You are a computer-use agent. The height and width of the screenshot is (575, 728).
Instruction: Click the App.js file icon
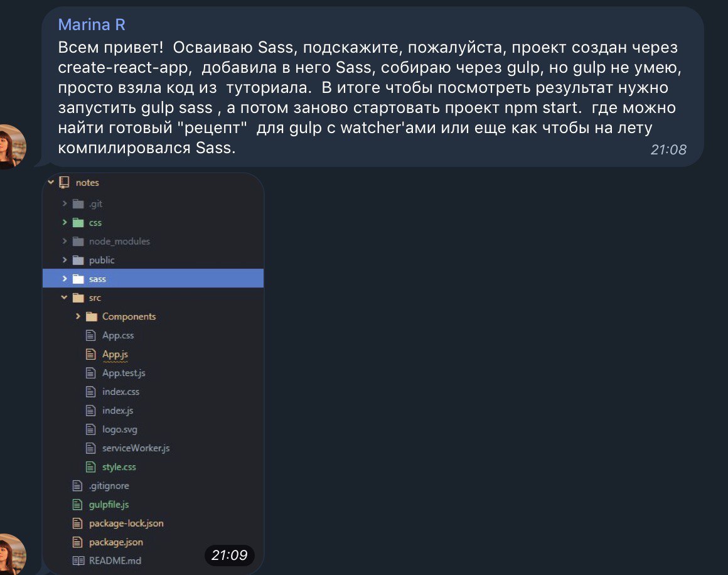(91, 354)
